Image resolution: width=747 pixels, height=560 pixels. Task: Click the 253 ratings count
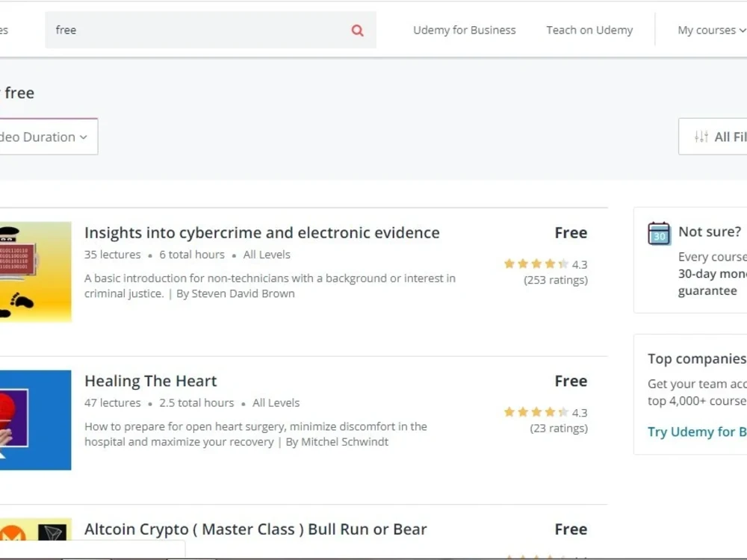click(556, 280)
